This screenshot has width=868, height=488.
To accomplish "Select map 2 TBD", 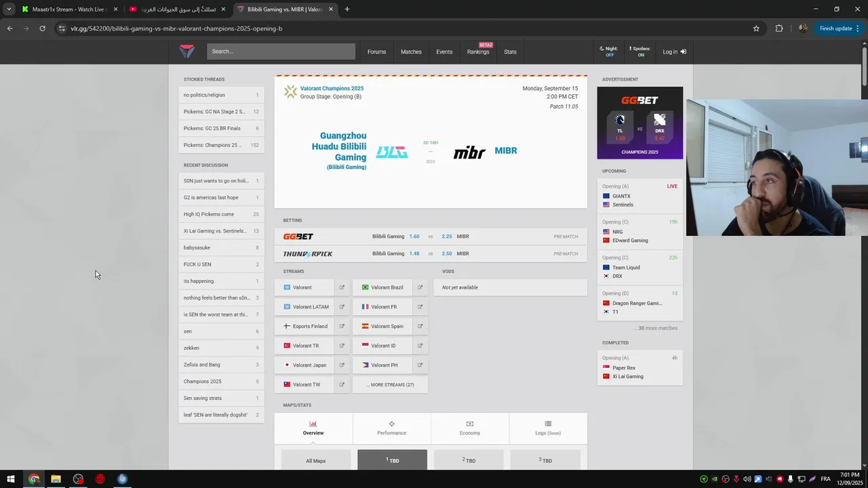I will tap(469, 460).
